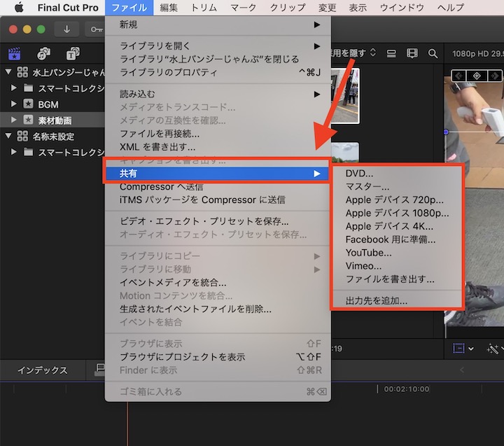Open the クリップ menu
Screen dimensions: 504x446
(288, 8)
